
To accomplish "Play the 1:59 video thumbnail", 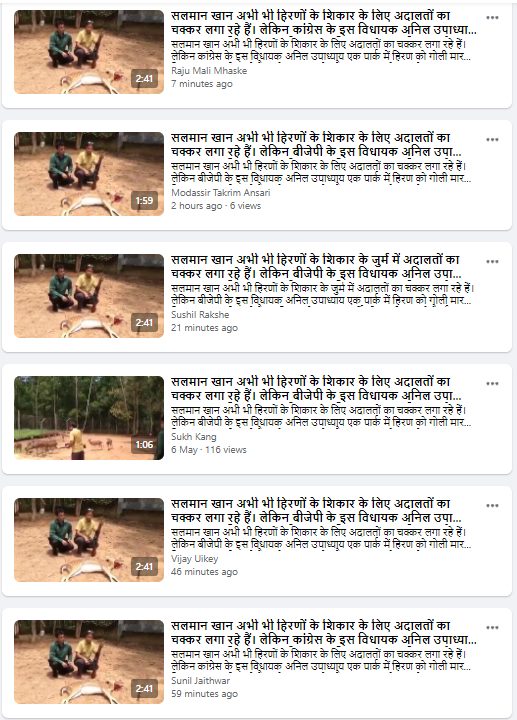I will pos(89,174).
